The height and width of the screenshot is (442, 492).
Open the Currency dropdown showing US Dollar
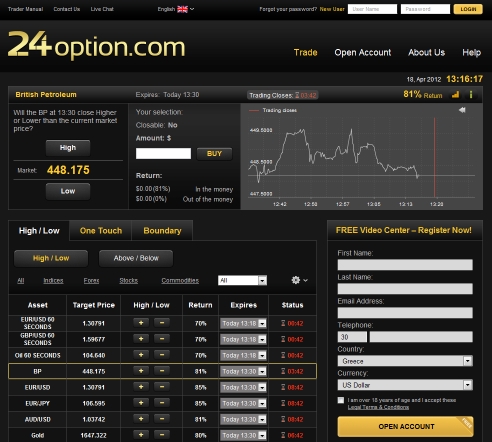(405, 385)
